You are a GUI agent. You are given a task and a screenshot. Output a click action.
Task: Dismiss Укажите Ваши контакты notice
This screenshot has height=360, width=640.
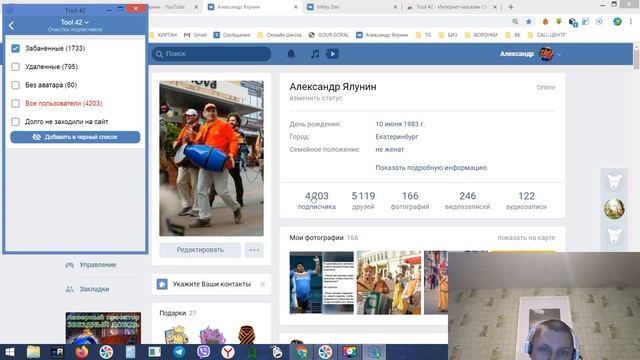pos(262,284)
